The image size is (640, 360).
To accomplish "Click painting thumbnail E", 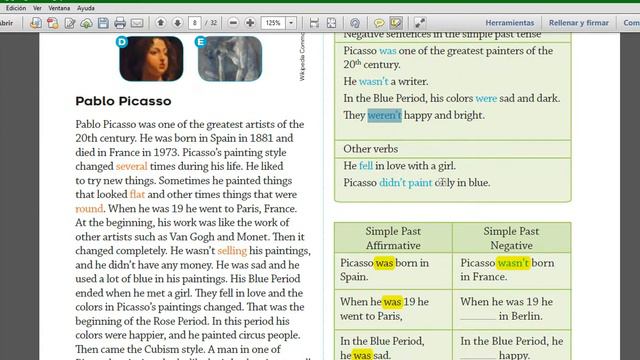I will [x=230, y=59].
